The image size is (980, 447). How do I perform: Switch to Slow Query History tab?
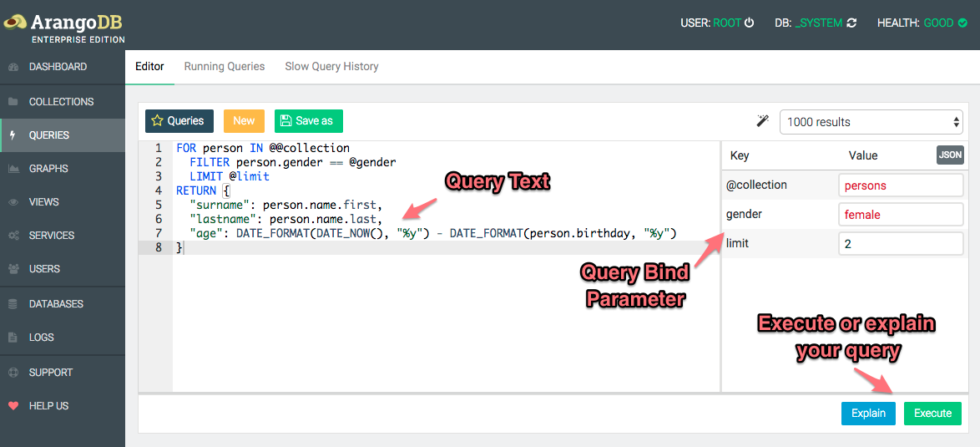[331, 67]
